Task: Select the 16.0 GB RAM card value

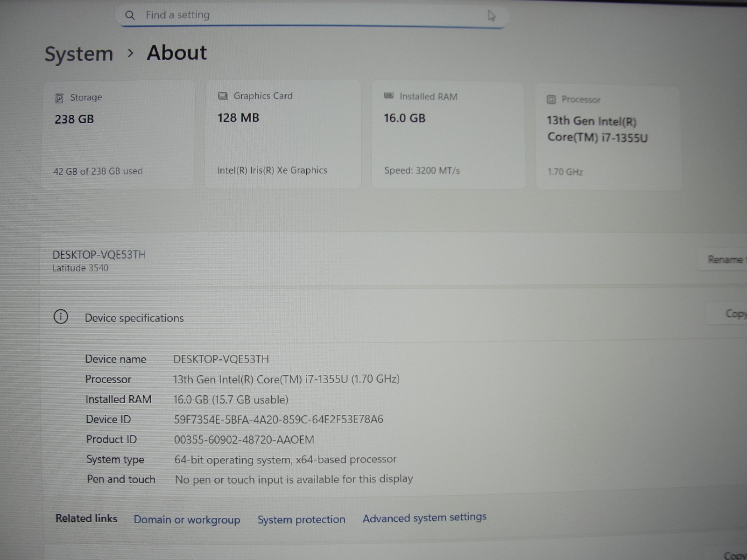Action: pyautogui.click(x=404, y=118)
